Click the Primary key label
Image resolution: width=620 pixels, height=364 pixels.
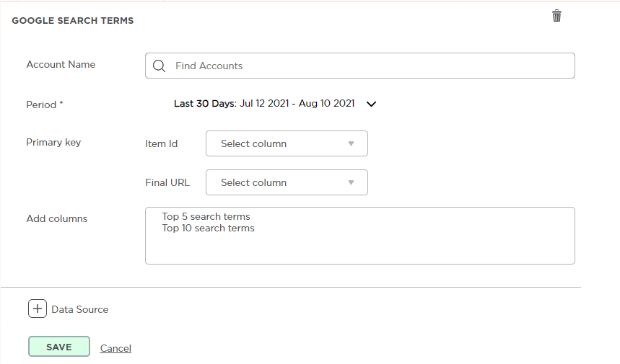click(53, 142)
